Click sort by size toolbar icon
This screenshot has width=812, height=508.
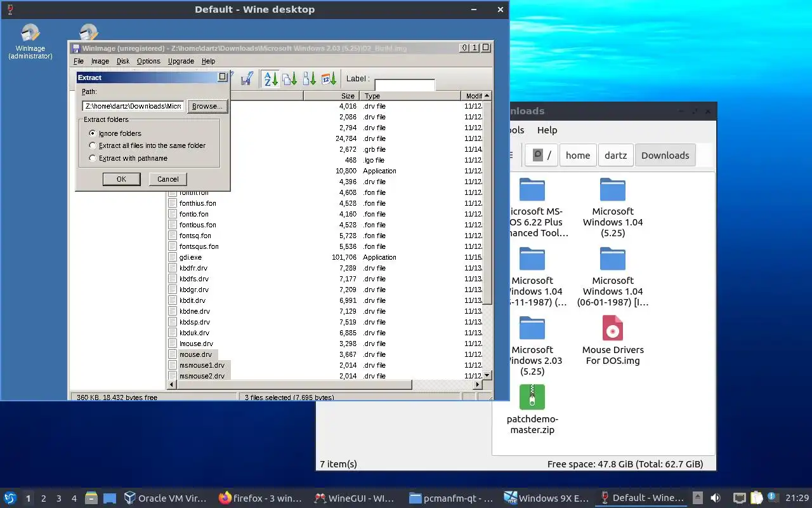pos(309,79)
